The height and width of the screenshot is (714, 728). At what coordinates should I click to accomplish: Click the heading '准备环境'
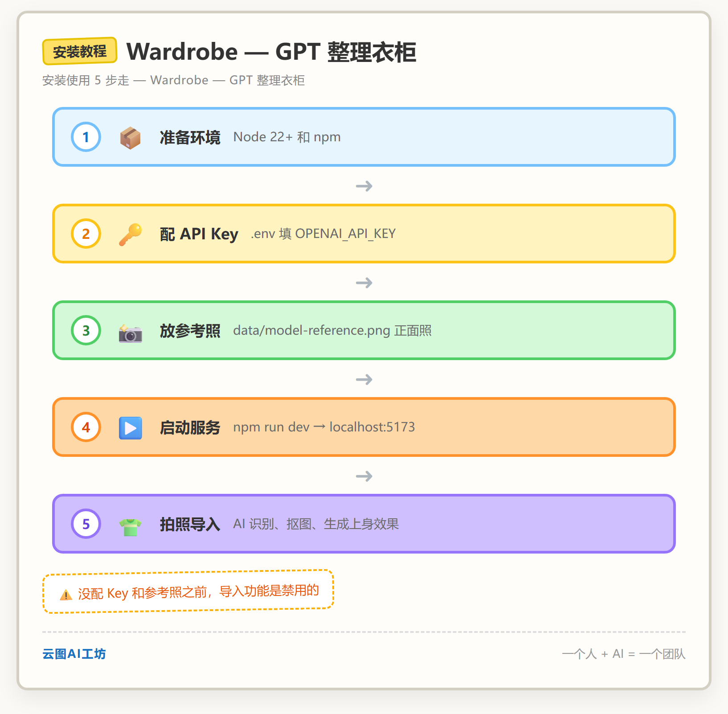190,137
